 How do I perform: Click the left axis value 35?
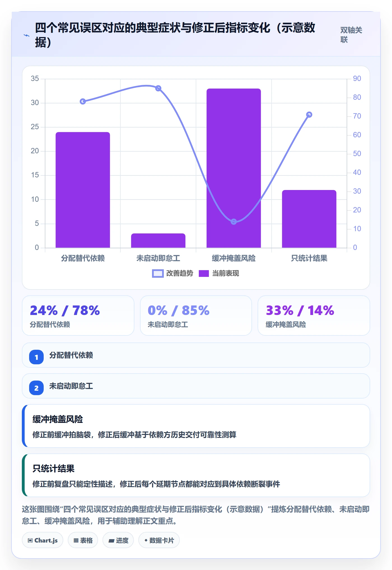pos(35,78)
